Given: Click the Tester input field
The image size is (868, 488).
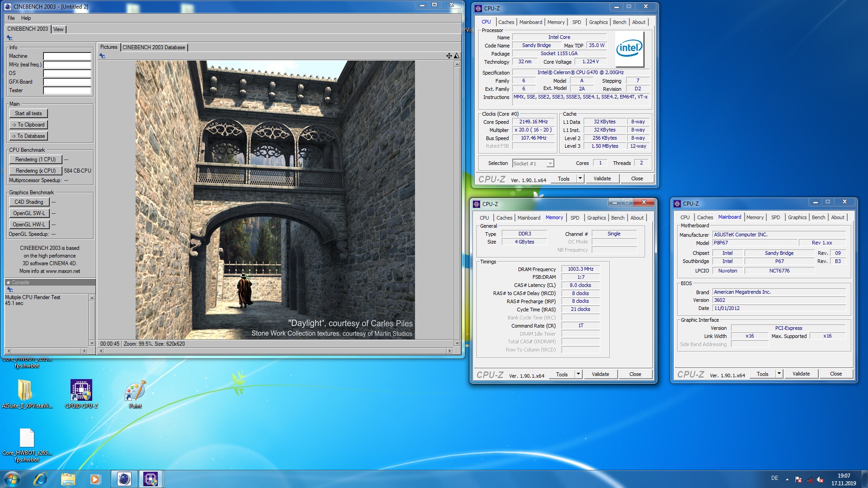Looking at the screenshot, I should point(67,90).
